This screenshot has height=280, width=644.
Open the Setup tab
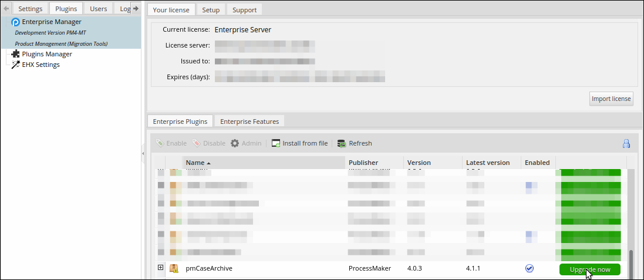tap(211, 10)
